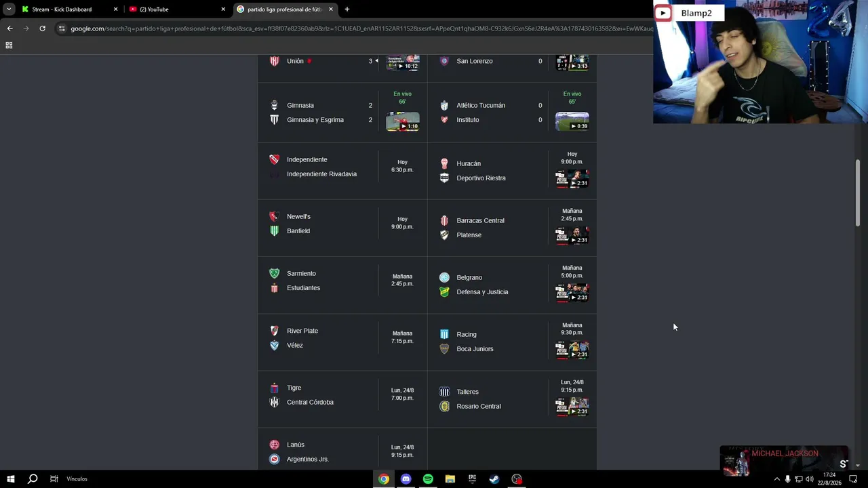Close the Stream - Kick Dashboard tab
The image size is (868, 488).
coord(115,9)
